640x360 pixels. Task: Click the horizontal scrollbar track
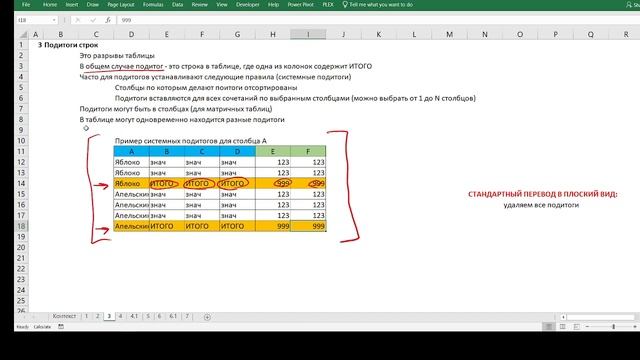[x=600, y=317]
